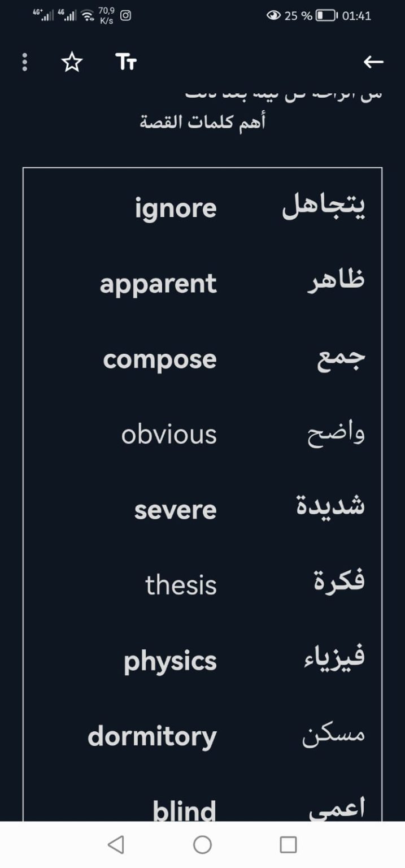Tap the word 'thesis'
Screen dimensions: 405x868
coord(181,585)
